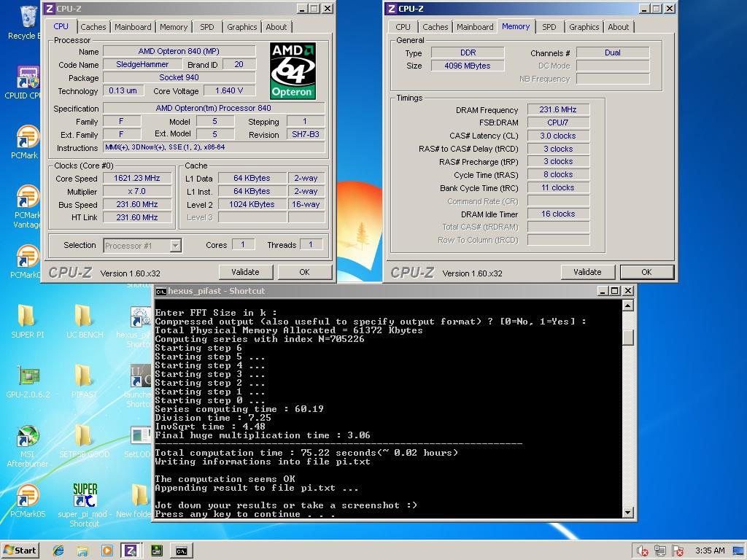The width and height of the screenshot is (747, 560).
Task: Select Caches tab in right CPU-Z window
Action: coord(436,27)
